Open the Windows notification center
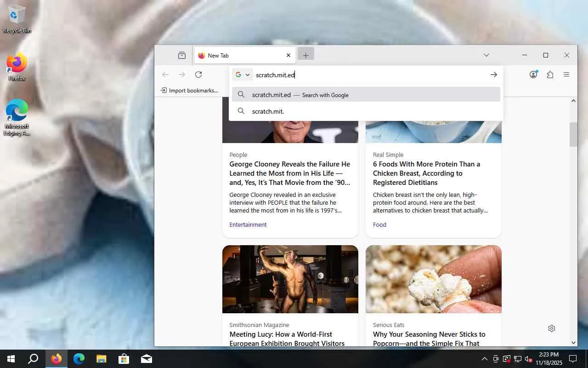This screenshot has width=588, height=368. point(573,359)
